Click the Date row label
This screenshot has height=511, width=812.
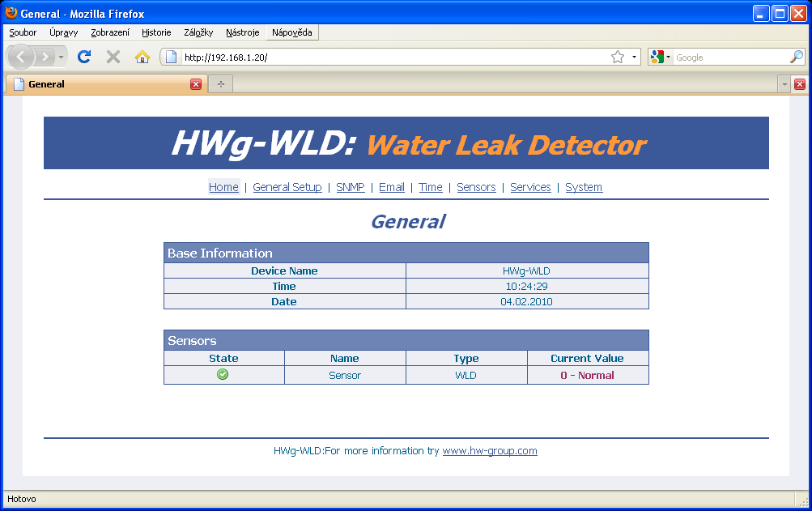(x=284, y=301)
